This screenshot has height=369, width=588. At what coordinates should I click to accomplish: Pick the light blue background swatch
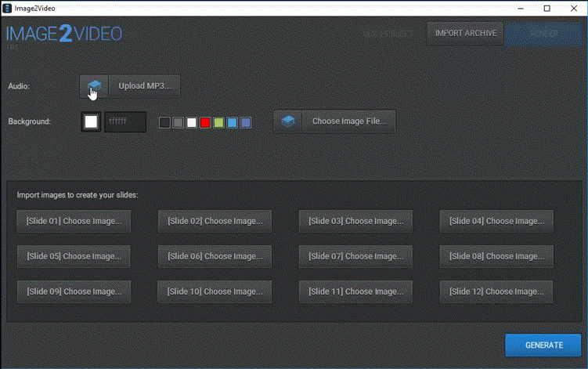pyautogui.click(x=232, y=122)
